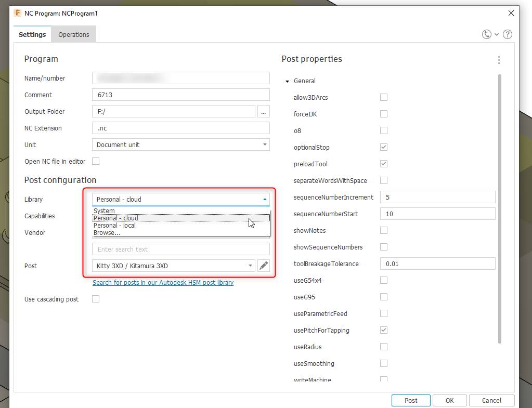Edit the NC Extension field
Viewport: 532px width, 408px height.
pyautogui.click(x=181, y=128)
